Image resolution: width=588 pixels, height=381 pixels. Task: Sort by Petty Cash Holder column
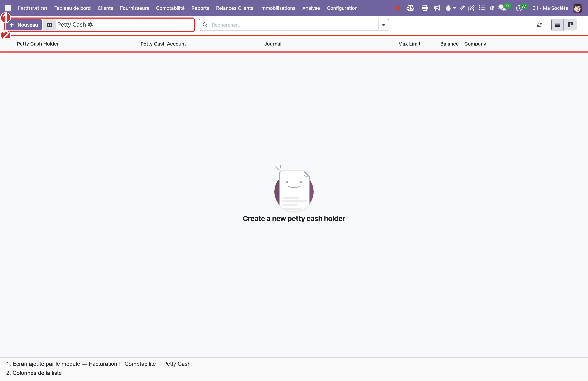point(38,44)
